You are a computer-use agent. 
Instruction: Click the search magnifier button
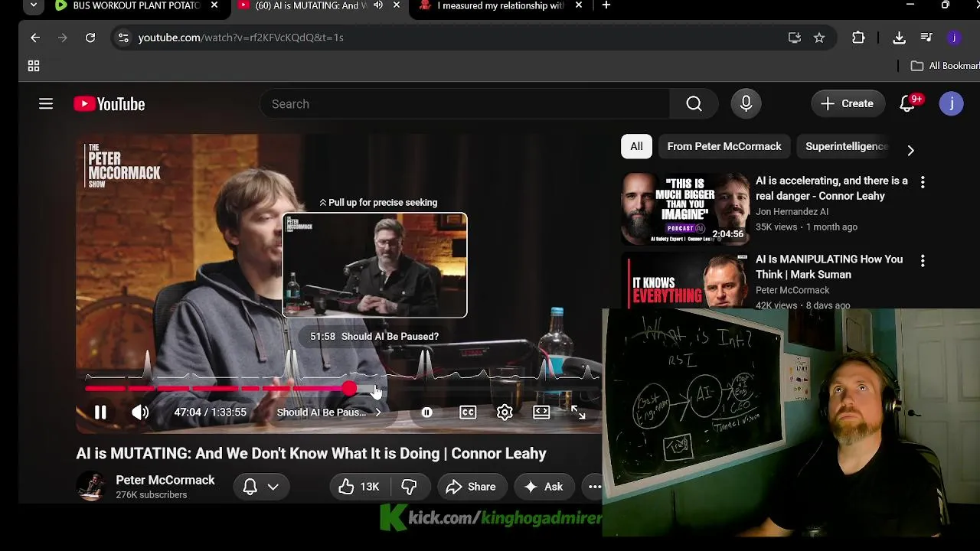coord(694,104)
